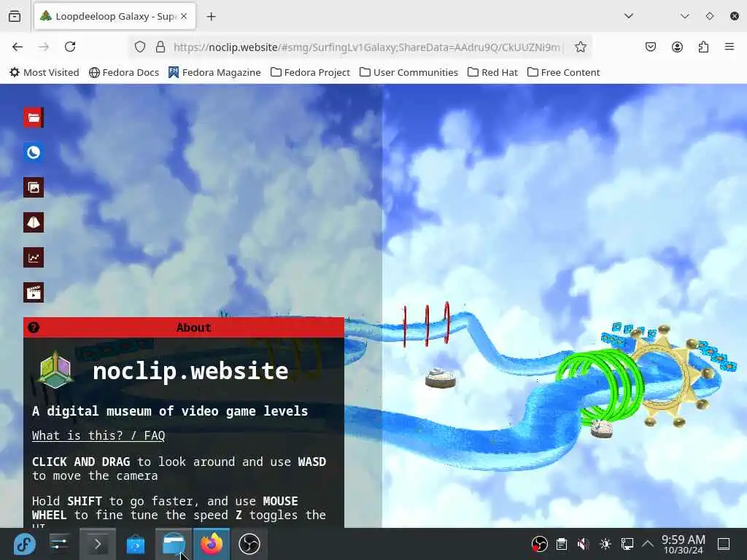
Task: Open the Fedora Project bookmarks folder
Action: pos(310,72)
